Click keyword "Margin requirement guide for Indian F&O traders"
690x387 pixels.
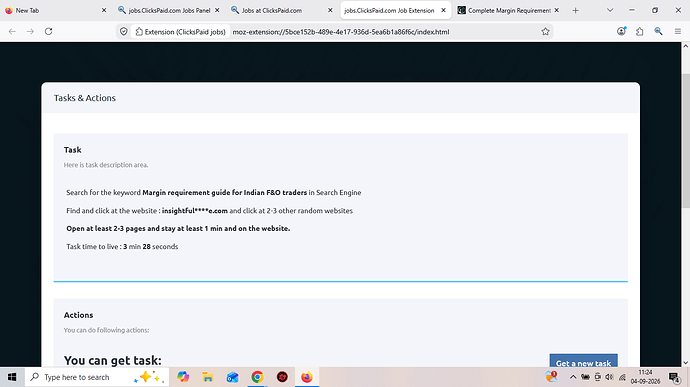point(224,192)
